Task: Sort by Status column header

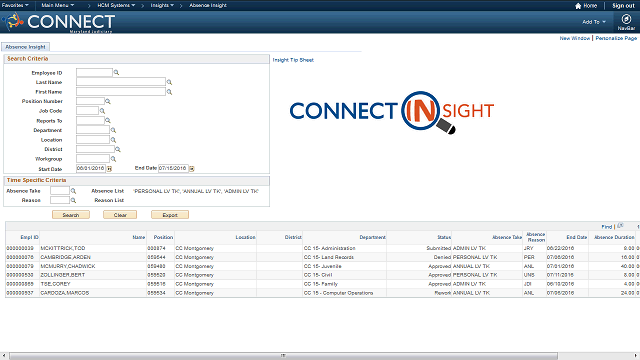Action: (444, 237)
